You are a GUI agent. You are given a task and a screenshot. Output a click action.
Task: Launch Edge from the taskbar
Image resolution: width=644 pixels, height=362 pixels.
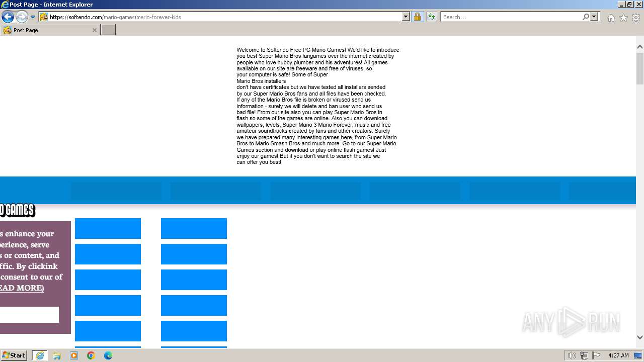coord(108,355)
